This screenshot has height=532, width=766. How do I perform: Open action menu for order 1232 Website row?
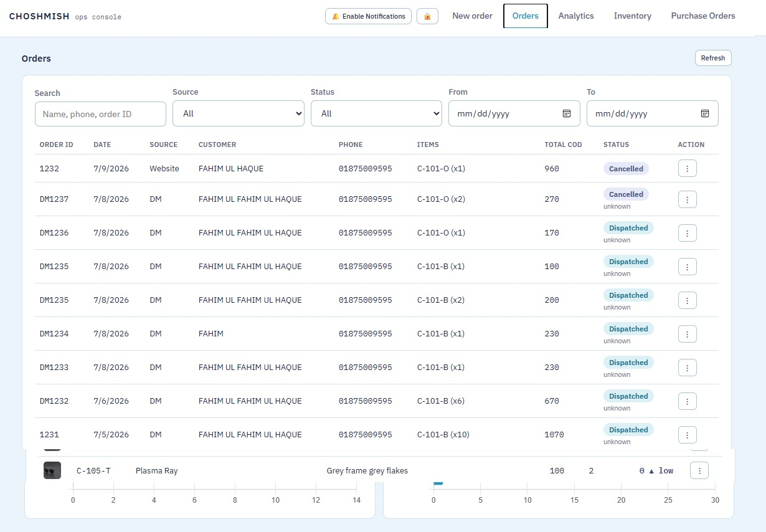tap(687, 168)
